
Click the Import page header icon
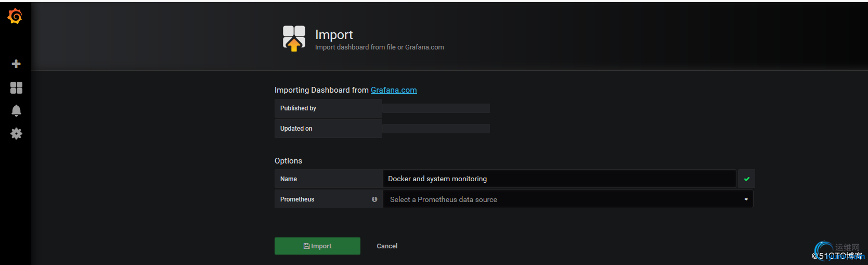294,39
